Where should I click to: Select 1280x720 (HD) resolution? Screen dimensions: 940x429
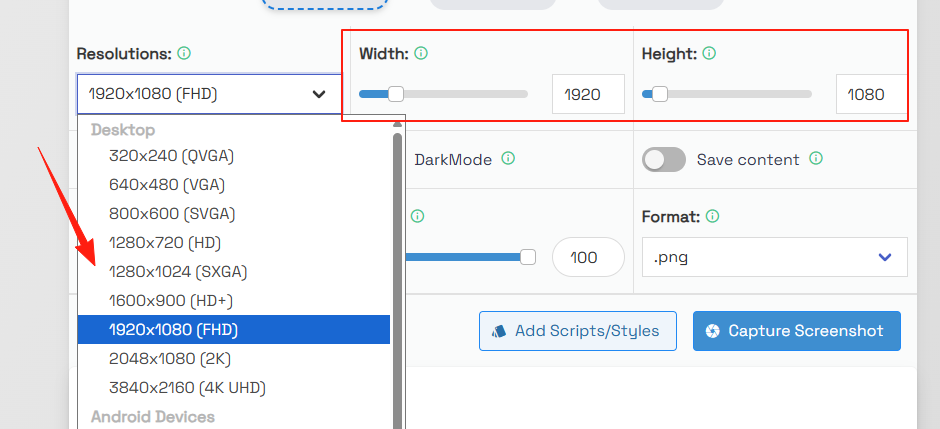tap(234, 243)
